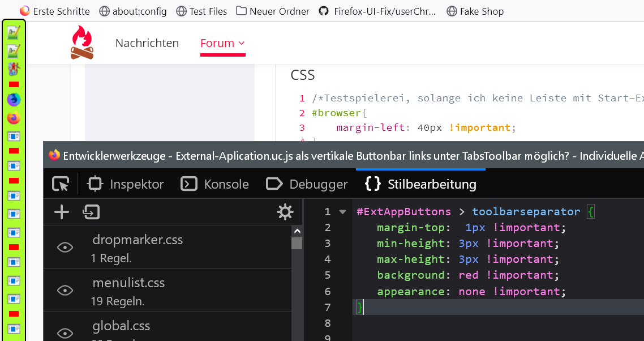The width and height of the screenshot is (644, 341).
Task: Click the campfire forum logo
Action: [82, 43]
